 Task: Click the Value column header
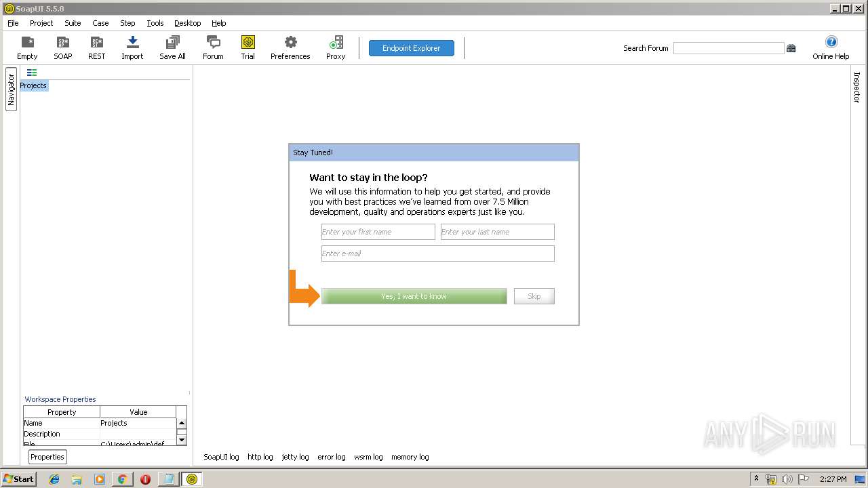(x=138, y=412)
